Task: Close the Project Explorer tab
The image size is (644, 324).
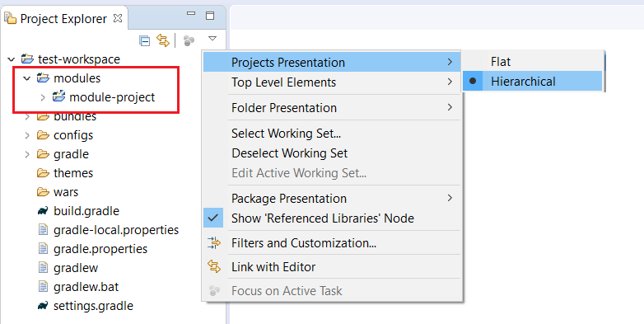Action: (118, 18)
